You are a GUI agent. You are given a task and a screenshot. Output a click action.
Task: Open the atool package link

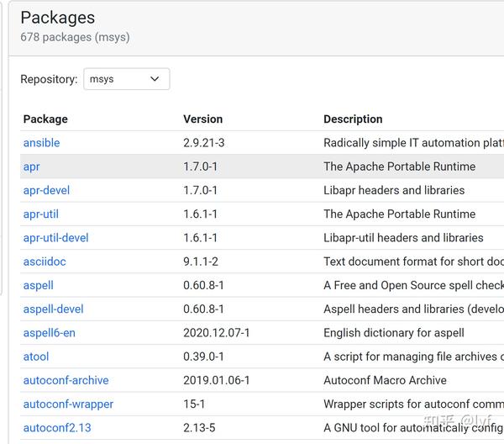pos(36,357)
